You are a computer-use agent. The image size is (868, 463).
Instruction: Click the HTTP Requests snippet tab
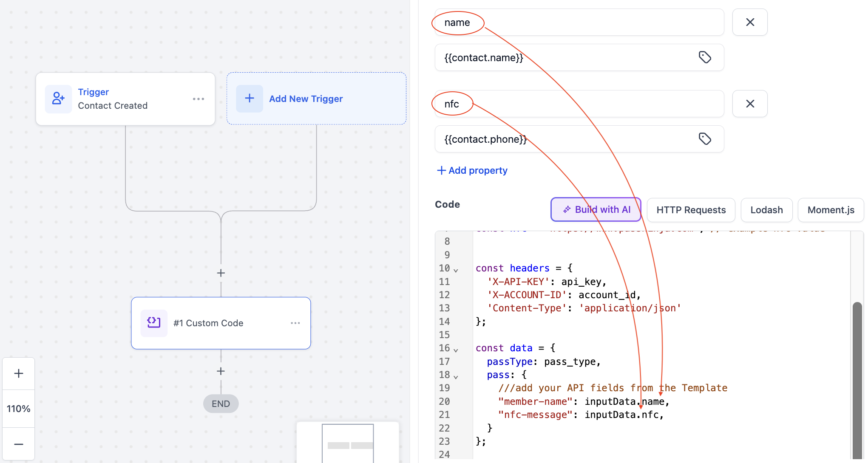691,210
